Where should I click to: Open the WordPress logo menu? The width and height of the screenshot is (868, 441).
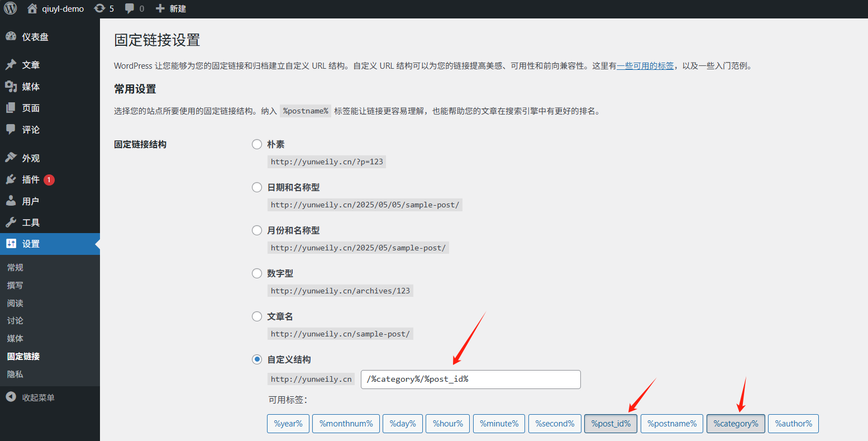[x=10, y=8]
